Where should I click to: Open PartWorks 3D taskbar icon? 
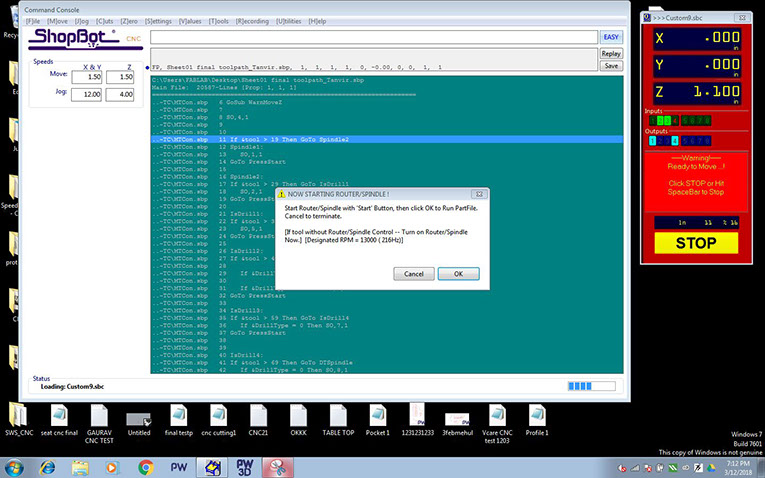245,468
